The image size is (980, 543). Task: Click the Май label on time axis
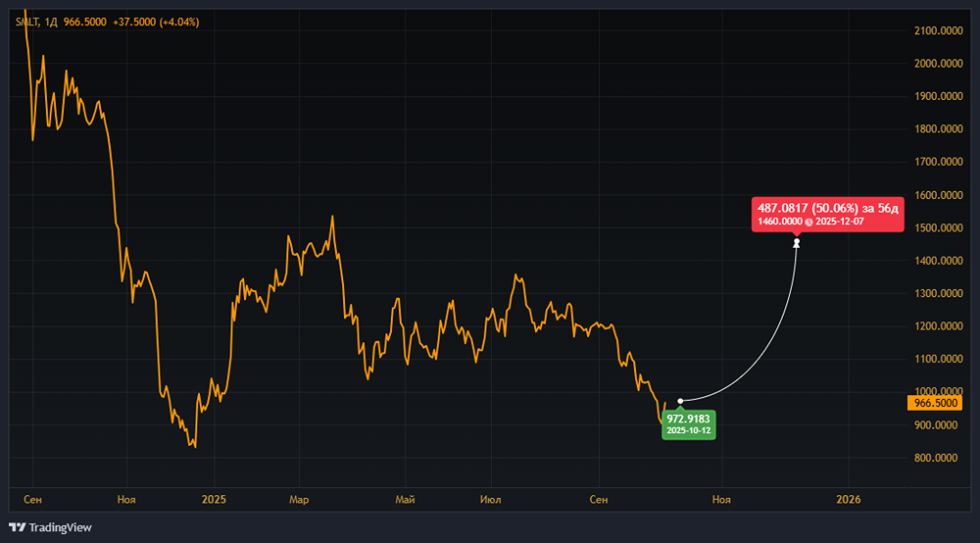405,499
